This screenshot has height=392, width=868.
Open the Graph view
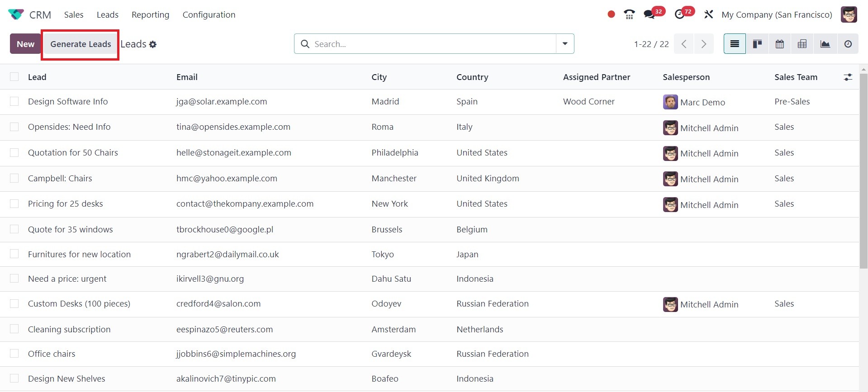[x=825, y=44]
